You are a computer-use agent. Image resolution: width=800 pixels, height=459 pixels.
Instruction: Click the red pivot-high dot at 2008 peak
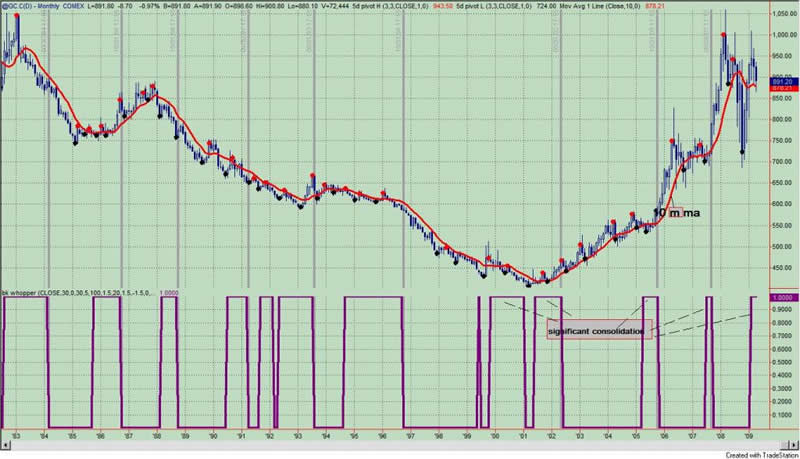pos(723,36)
